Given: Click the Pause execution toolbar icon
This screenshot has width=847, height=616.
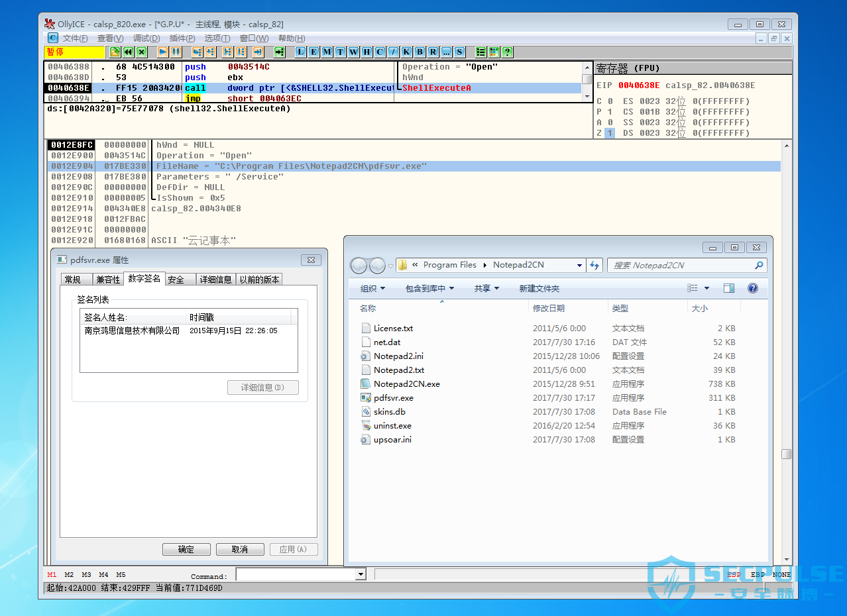Looking at the screenshot, I should [x=176, y=52].
